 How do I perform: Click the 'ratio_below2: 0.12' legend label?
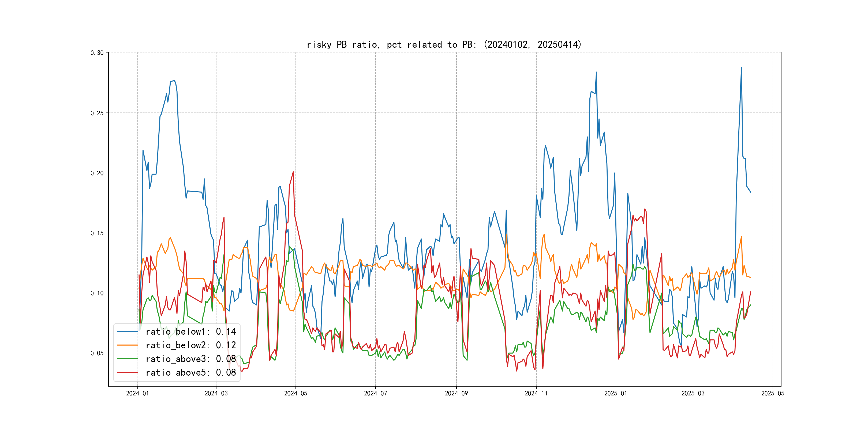coord(191,345)
